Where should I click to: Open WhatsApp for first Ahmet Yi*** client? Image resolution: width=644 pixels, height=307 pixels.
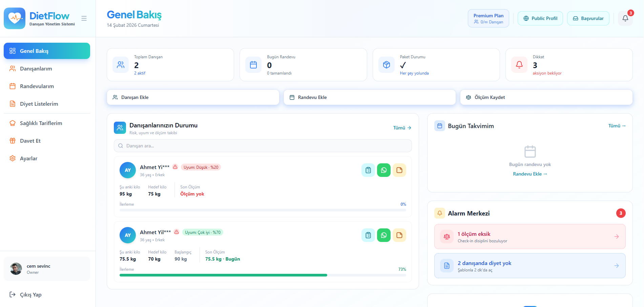pos(383,170)
